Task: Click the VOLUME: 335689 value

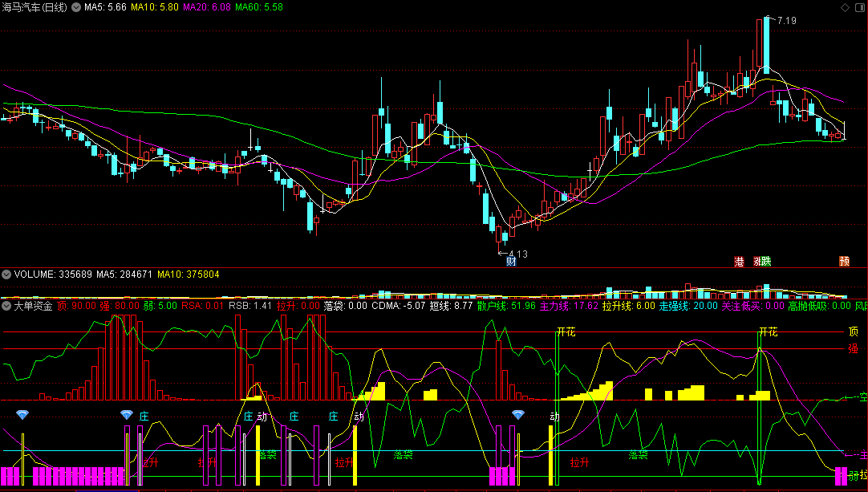Action: click(53, 274)
